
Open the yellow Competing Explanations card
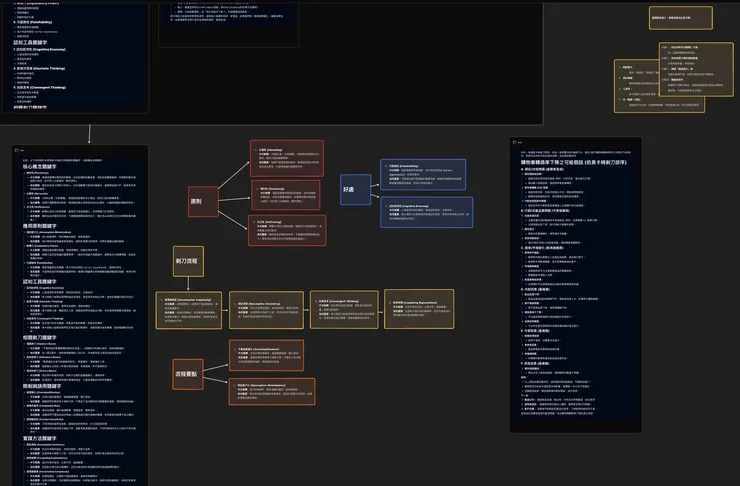point(419,309)
